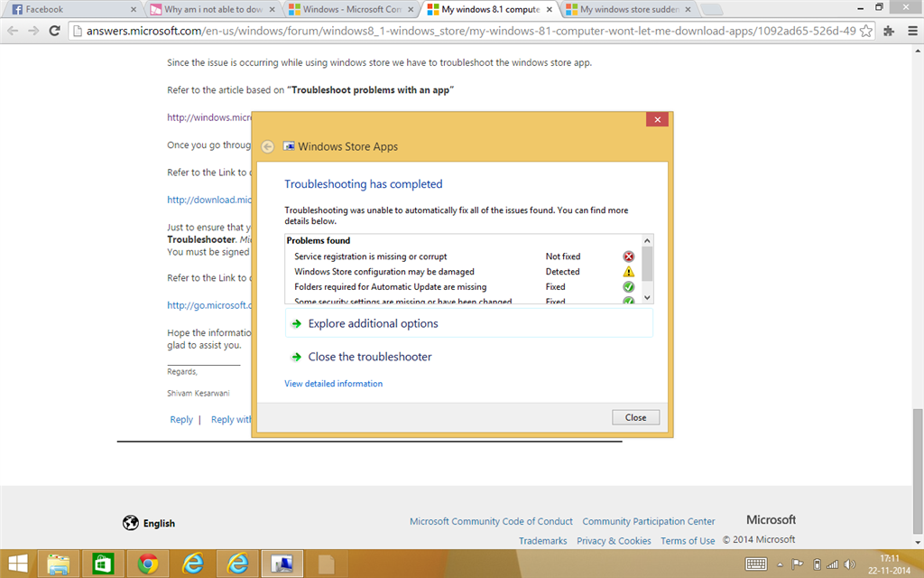Click the taskbar clock and date

pos(889,564)
